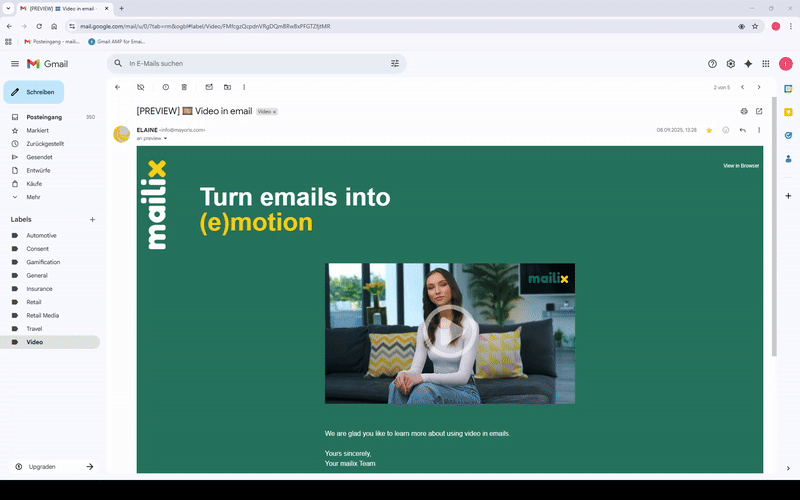This screenshot has width=800, height=500.
Task: Print the email with the printer icon
Action: (x=744, y=111)
